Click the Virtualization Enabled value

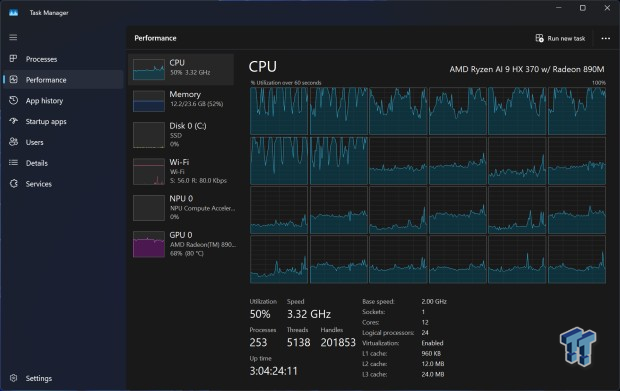(432, 343)
